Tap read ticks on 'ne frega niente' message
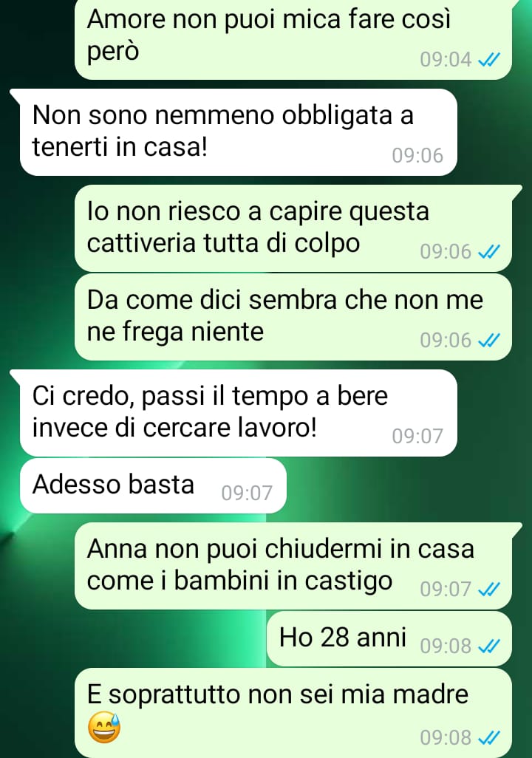The image size is (532, 758). tap(488, 341)
